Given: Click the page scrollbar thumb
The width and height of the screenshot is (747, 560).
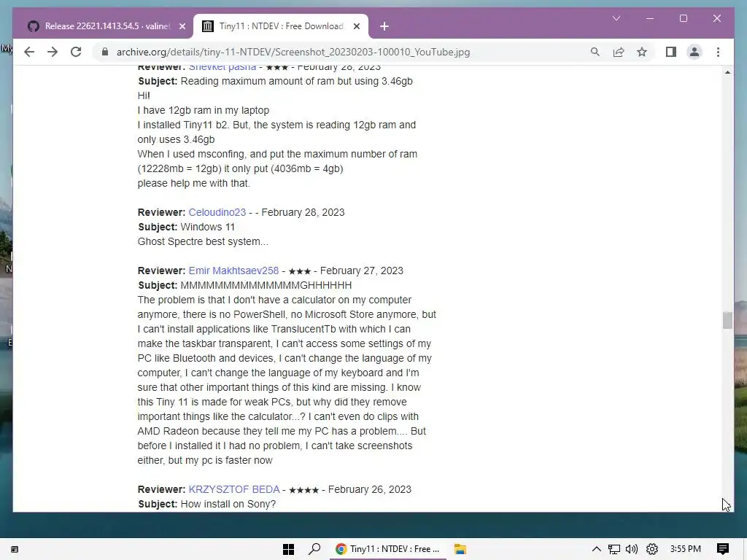Looking at the screenshot, I should tap(727, 321).
